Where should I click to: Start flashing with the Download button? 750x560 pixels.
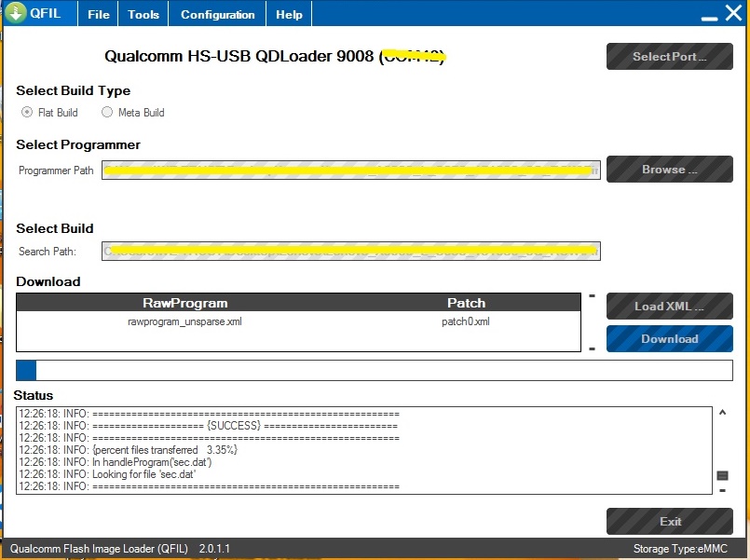[x=669, y=339]
